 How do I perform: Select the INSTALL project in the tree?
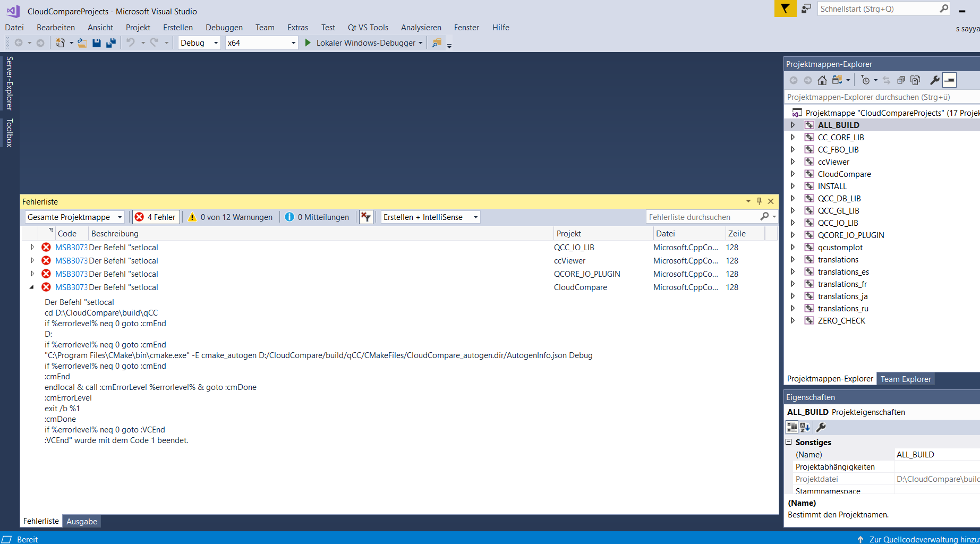[832, 186]
